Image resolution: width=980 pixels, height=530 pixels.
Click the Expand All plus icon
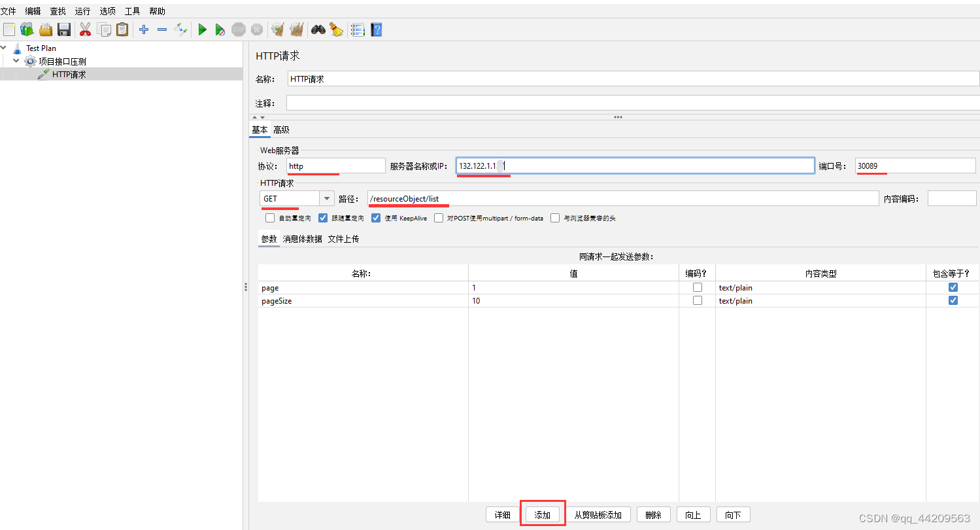[x=144, y=29]
